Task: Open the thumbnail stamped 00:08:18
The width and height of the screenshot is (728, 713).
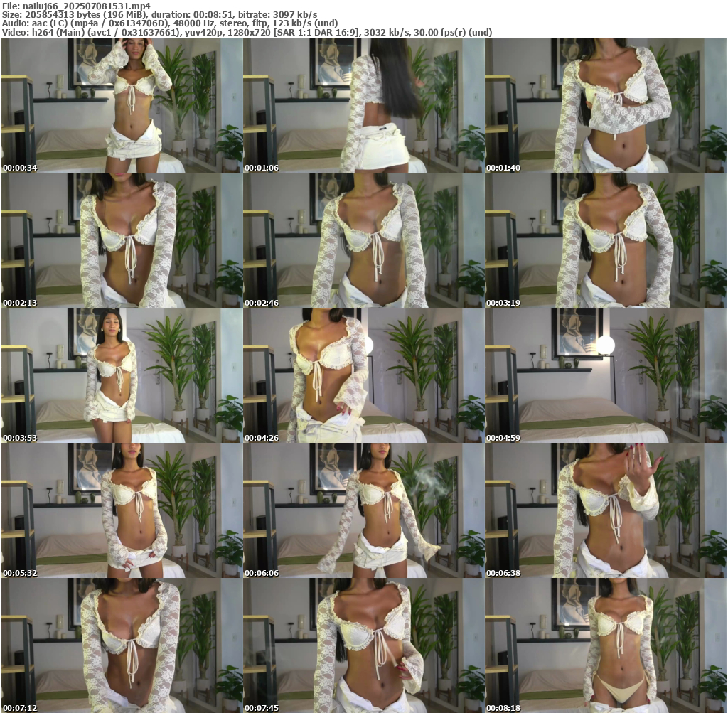Action: [606, 645]
